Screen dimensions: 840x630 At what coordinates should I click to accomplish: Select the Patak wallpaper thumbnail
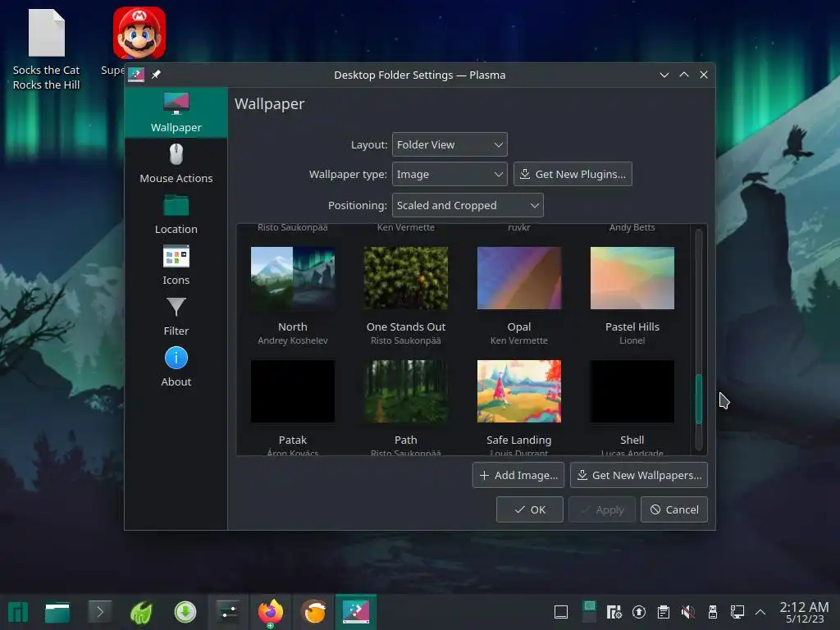point(293,391)
